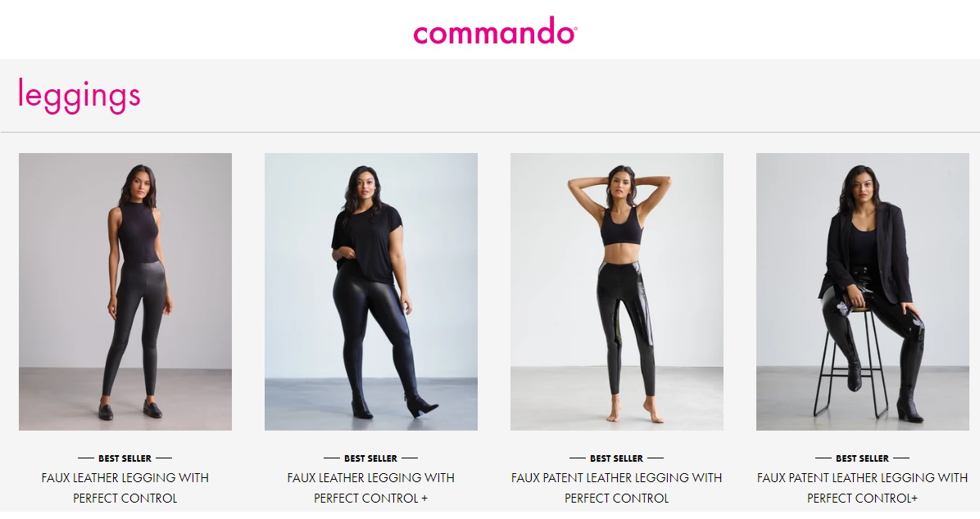This screenshot has height=519, width=980.
Task: Click the Faux Leather Legging With Perfect Control title
Action: pos(125,488)
